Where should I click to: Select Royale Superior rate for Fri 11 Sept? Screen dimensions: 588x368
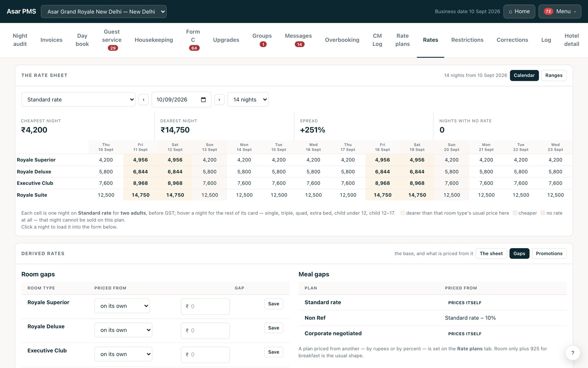tap(140, 160)
